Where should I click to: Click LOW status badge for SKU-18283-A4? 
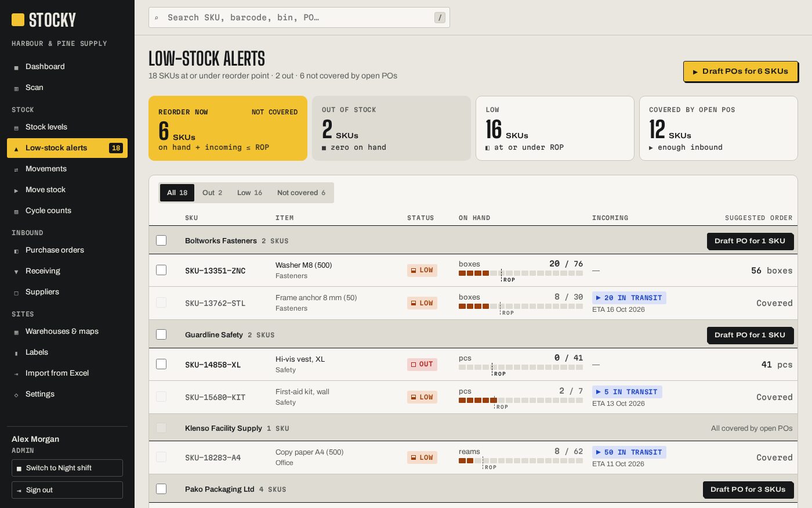(x=422, y=457)
